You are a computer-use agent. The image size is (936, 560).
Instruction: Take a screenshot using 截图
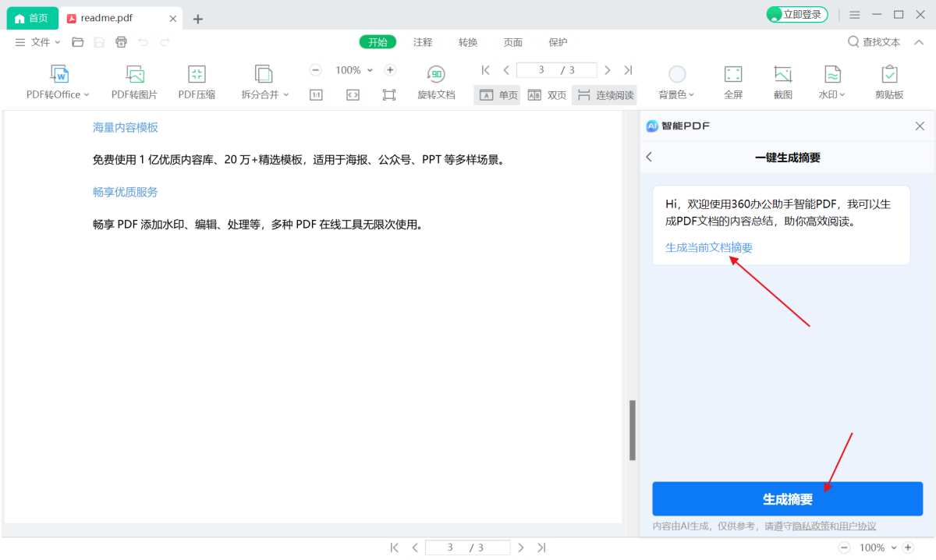tap(782, 80)
